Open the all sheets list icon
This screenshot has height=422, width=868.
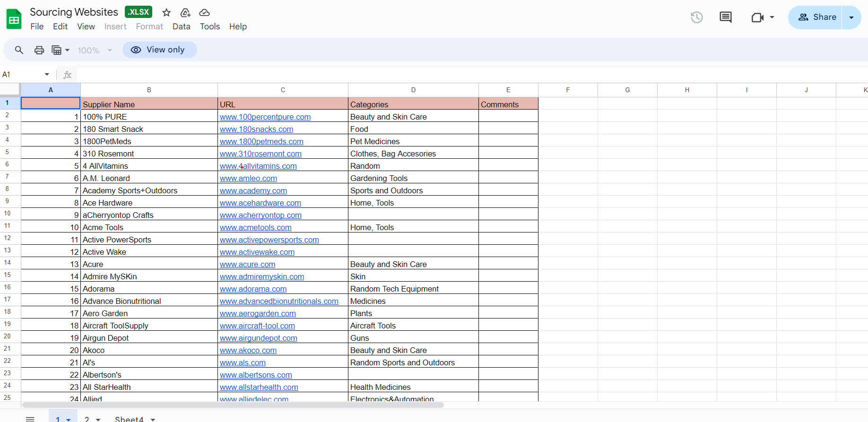(30, 419)
